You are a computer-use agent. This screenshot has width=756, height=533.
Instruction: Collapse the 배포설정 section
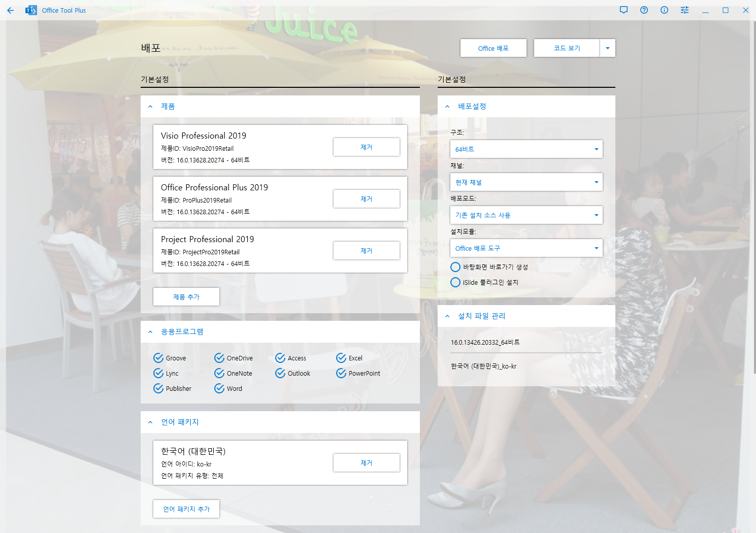tap(447, 107)
